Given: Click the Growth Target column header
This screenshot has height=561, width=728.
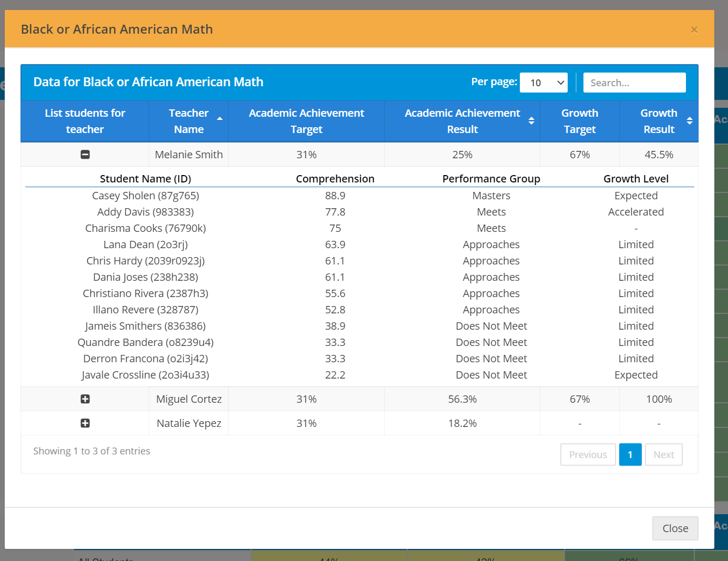Looking at the screenshot, I should coord(579,121).
